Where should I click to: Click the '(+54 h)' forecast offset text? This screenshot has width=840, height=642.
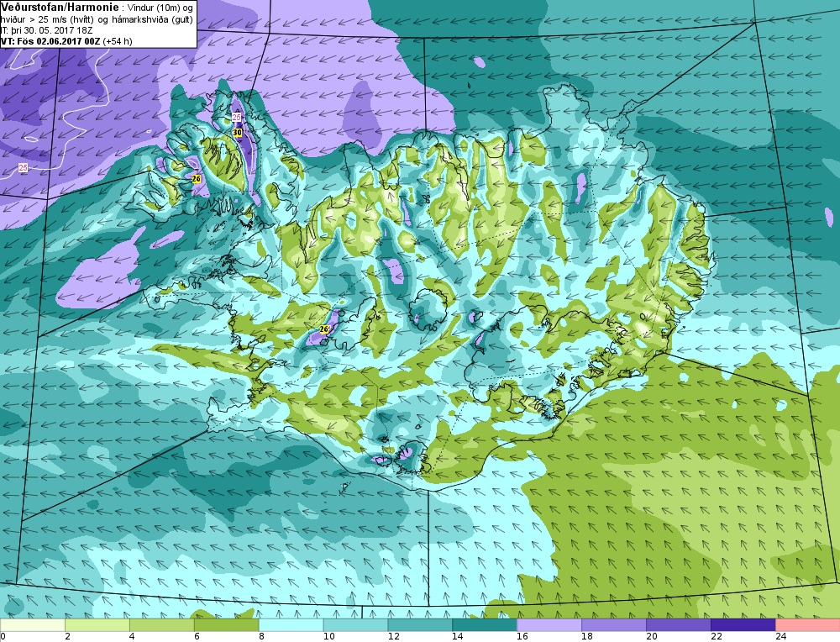click(118, 40)
